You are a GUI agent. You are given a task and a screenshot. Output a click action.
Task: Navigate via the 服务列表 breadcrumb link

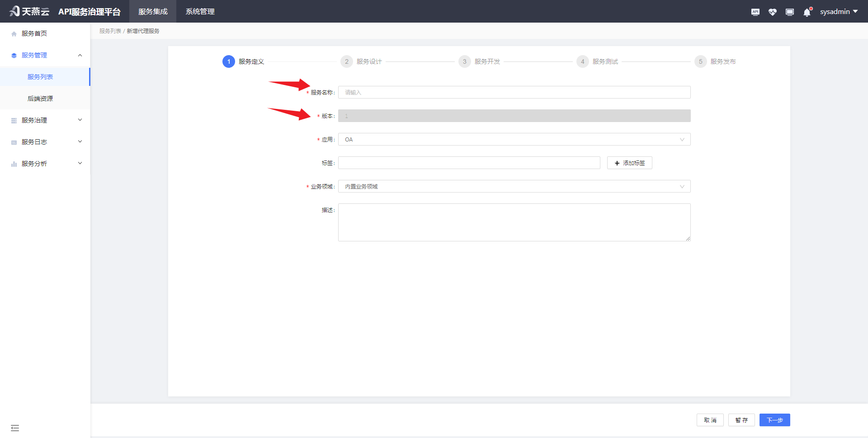[x=110, y=31]
